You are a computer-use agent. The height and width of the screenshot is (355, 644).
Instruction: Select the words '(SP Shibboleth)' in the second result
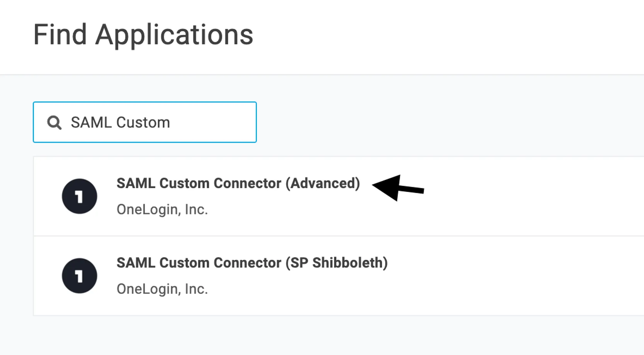tap(337, 263)
